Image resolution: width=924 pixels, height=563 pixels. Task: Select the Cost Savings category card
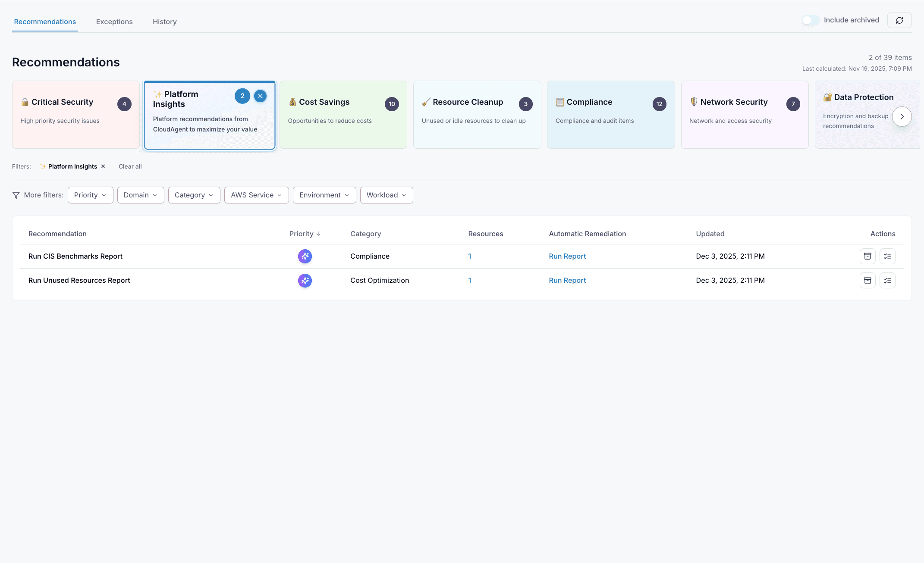coord(343,115)
